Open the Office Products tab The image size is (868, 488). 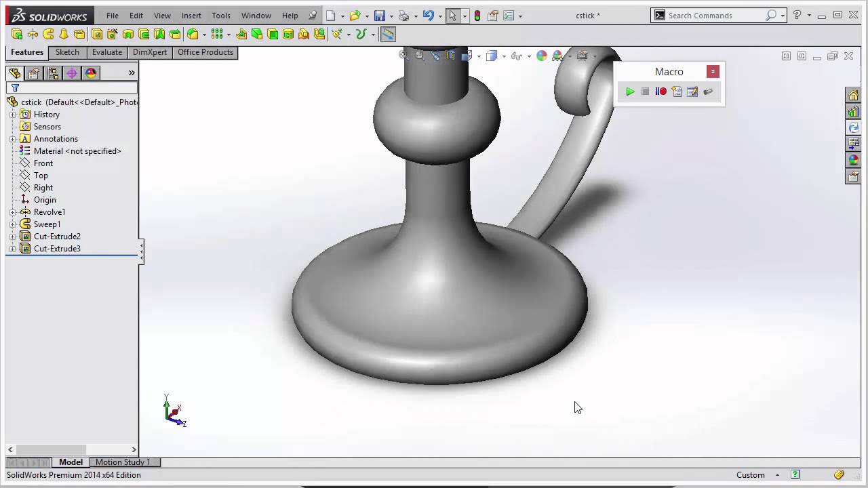205,52
